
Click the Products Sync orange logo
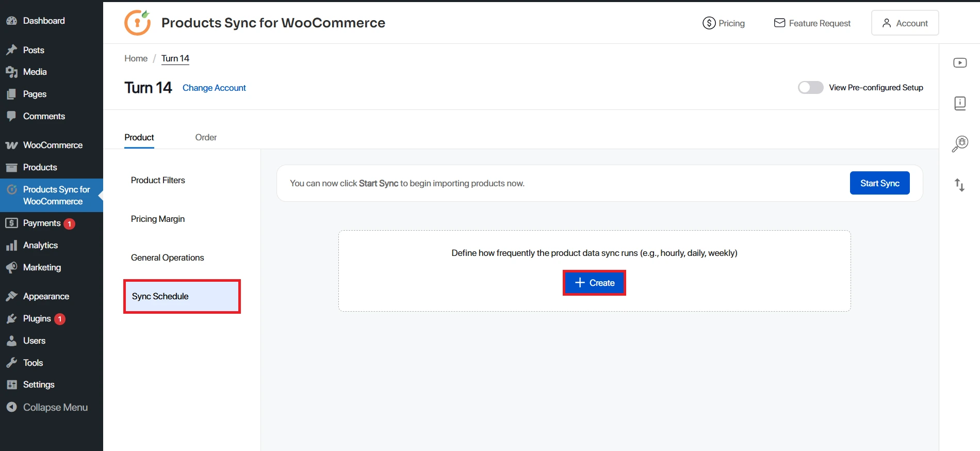tap(138, 23)
